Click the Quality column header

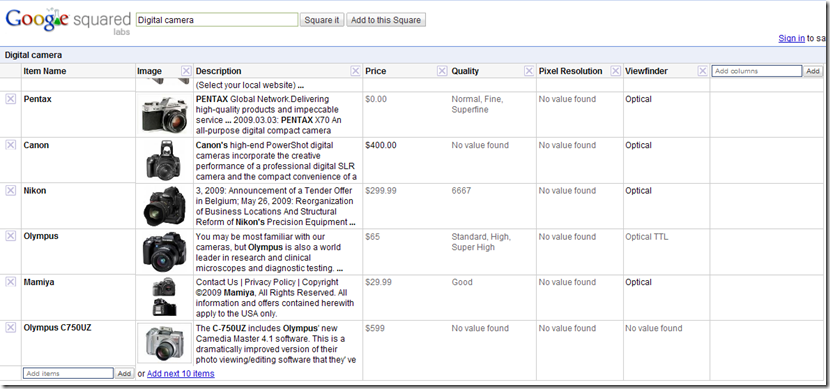click(465, 71)
